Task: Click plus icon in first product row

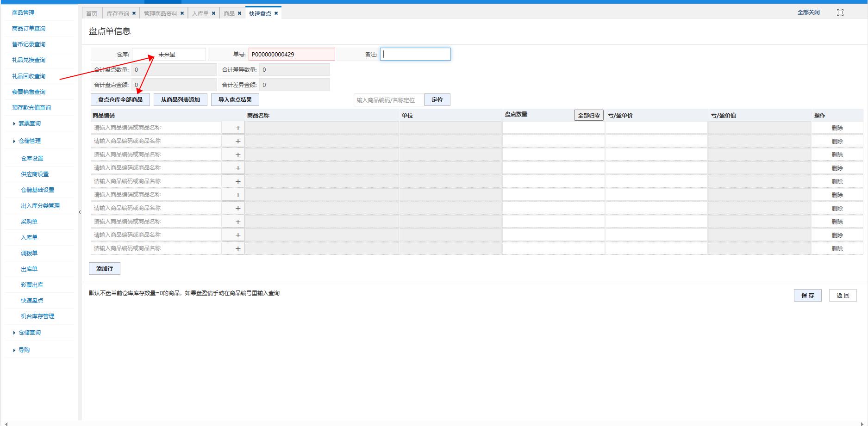Action: (x=238, y=128)
